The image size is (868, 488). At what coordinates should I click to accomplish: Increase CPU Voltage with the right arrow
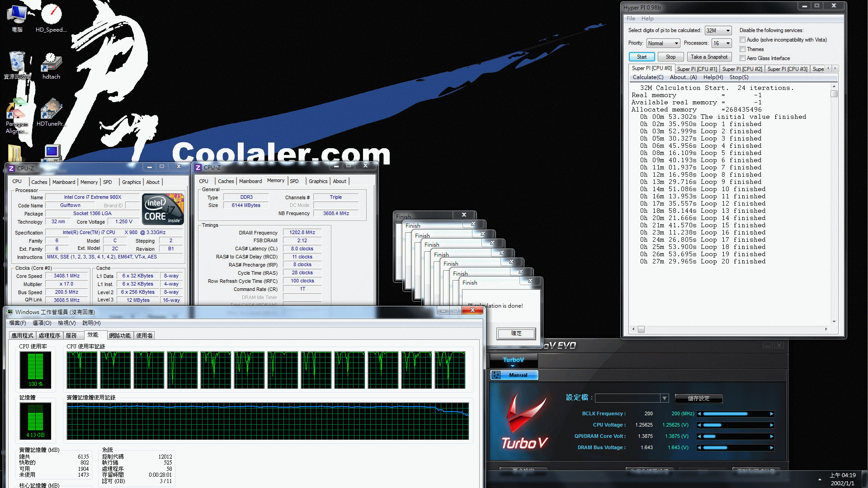click(772, 425)
